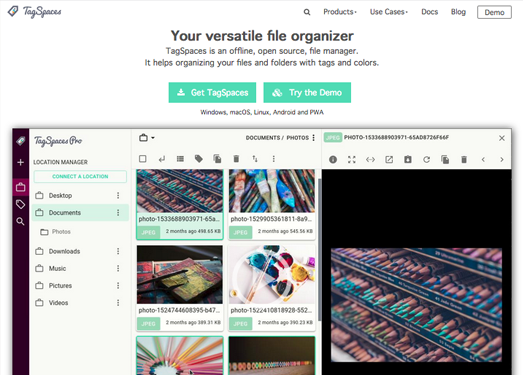Switch to list view icon

[180, 159]
